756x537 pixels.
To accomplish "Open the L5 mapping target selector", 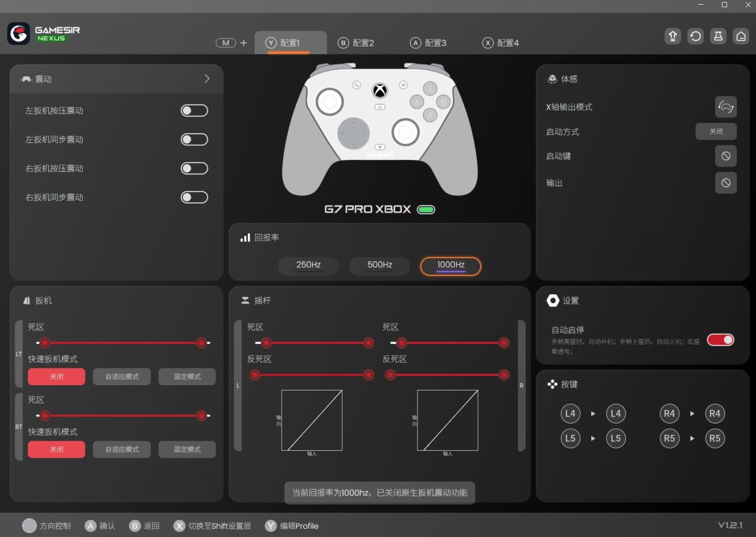I will click(615, 438).
